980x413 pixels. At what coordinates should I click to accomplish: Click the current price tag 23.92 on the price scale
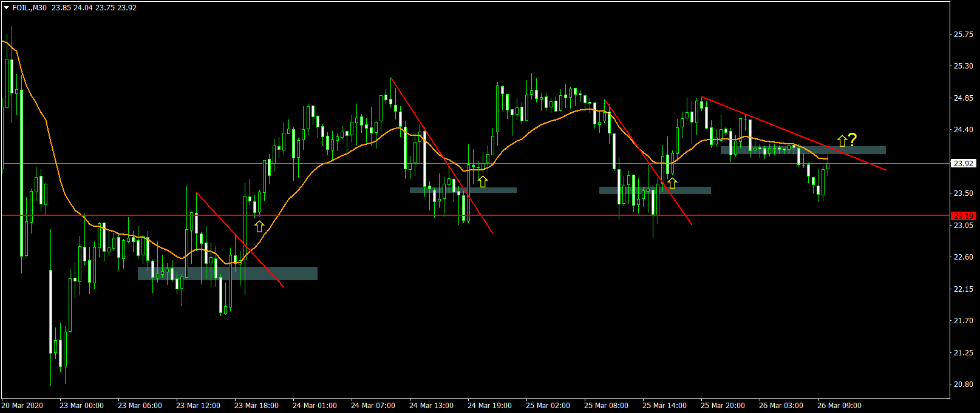pos(964,163)
